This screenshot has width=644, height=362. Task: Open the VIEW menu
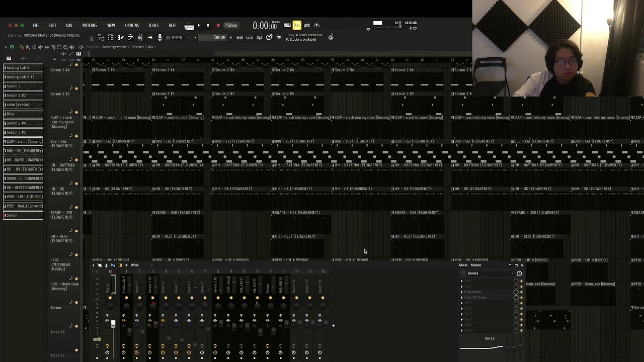pos(111,25)
